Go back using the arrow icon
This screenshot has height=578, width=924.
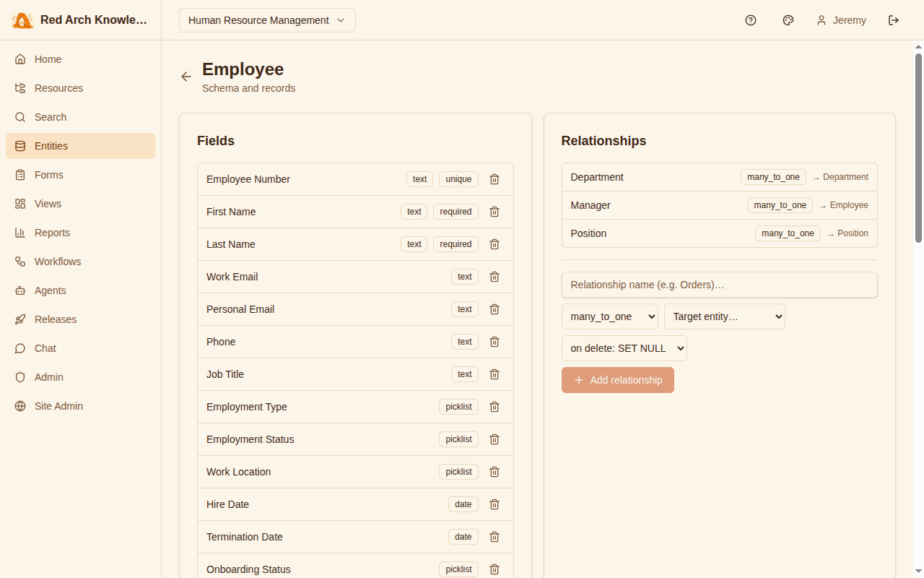tap(186, 77)
